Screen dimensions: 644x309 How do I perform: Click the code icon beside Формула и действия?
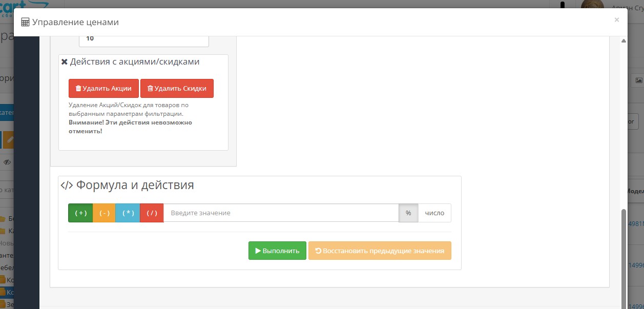(67, 185)
